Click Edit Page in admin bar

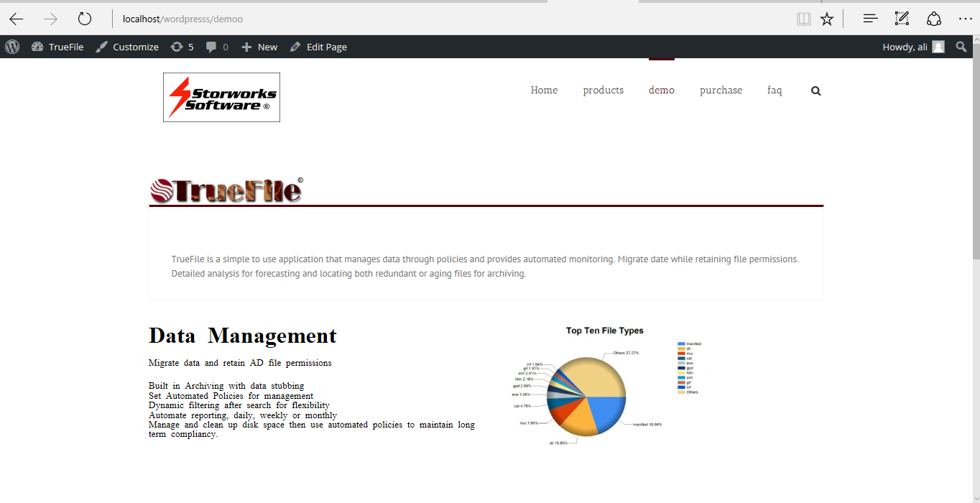(x=318, y=47)
